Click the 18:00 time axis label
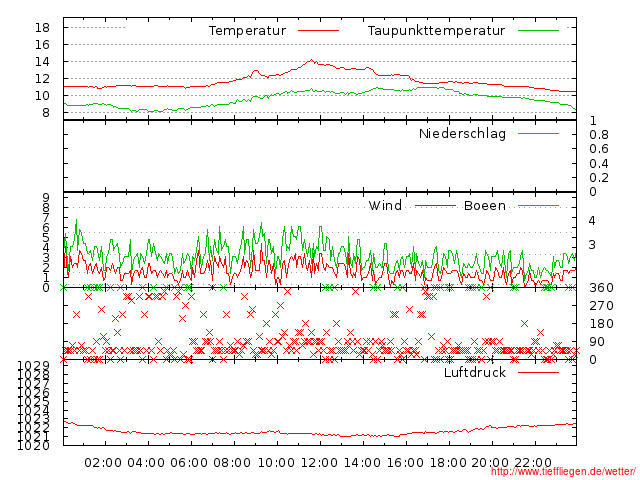This screenshot has width=640, height=480. [x=448, y=463]
